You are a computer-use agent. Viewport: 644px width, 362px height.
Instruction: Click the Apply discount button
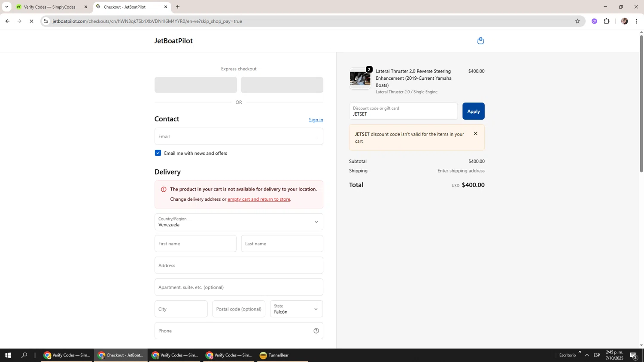[x=474, y=111]
